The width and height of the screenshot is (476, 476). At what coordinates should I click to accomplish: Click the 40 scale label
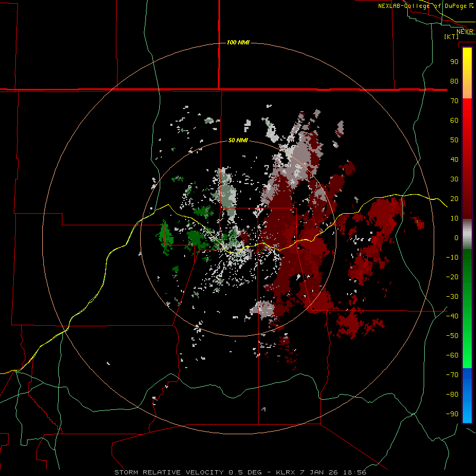tap(454, 159)
